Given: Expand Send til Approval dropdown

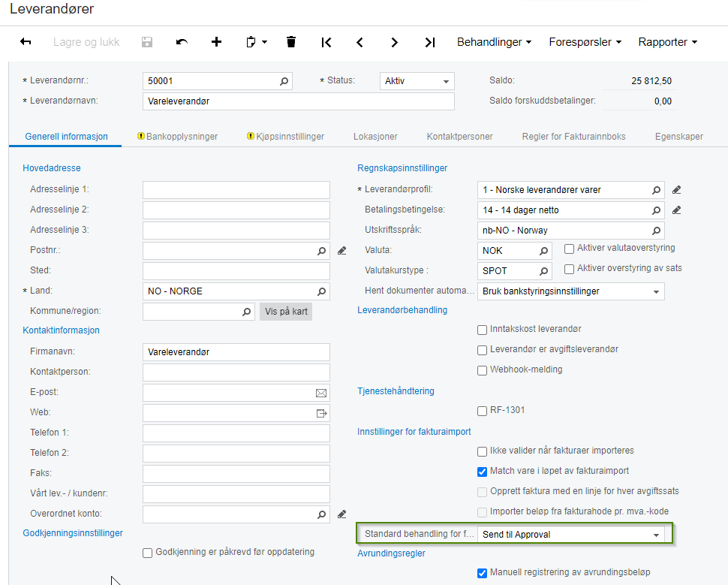Looking at the screenshot, I should tap(571, 535).
